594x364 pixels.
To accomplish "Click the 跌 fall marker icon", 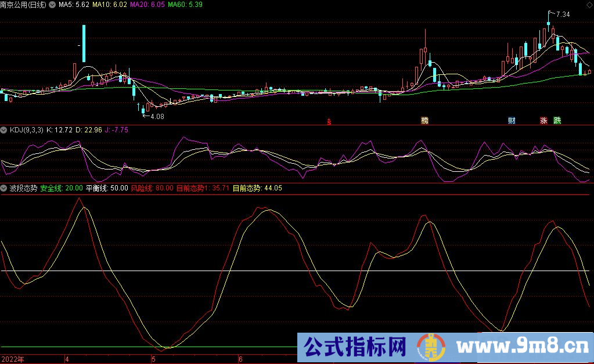I will point(557,120).
